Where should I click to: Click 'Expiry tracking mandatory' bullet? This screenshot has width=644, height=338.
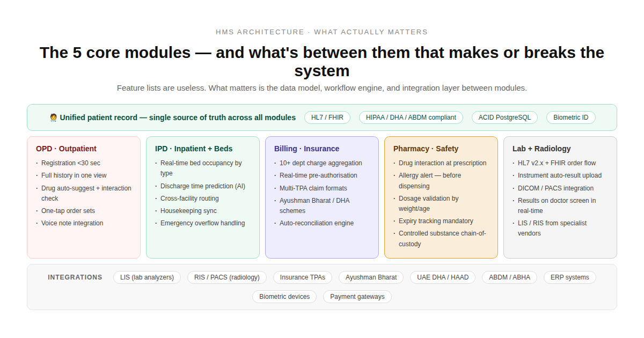[436, 221]
